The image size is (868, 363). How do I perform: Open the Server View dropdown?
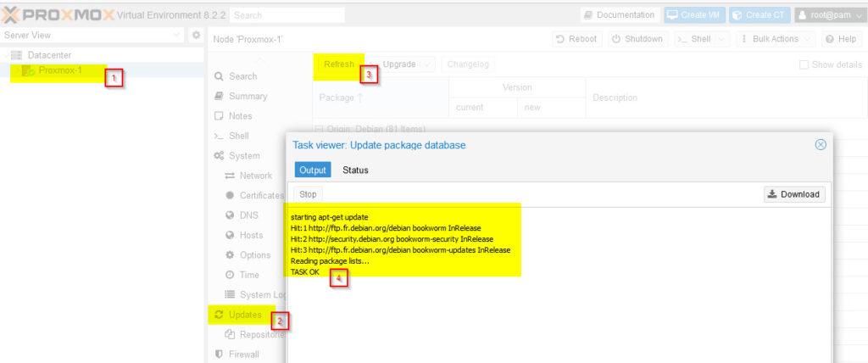[x=176, y=35]
